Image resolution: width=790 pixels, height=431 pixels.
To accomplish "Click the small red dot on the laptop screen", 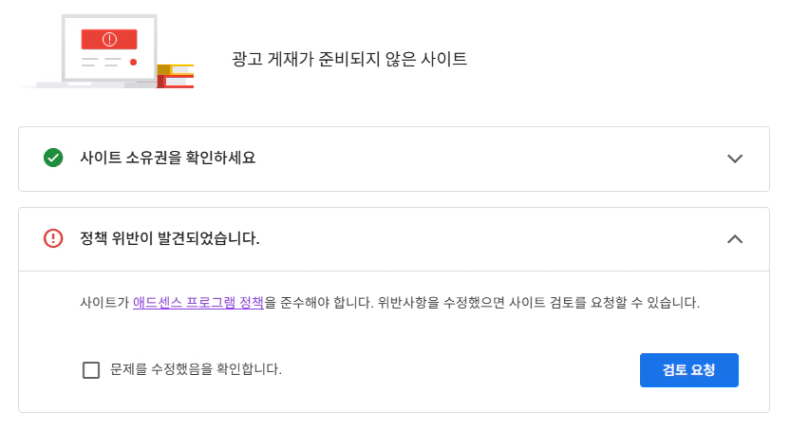I will point(133,62).
